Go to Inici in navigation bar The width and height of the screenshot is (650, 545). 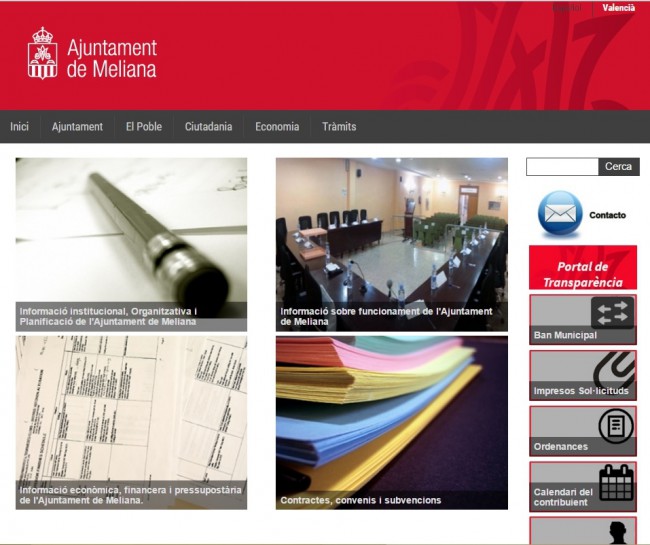[19, 127]
